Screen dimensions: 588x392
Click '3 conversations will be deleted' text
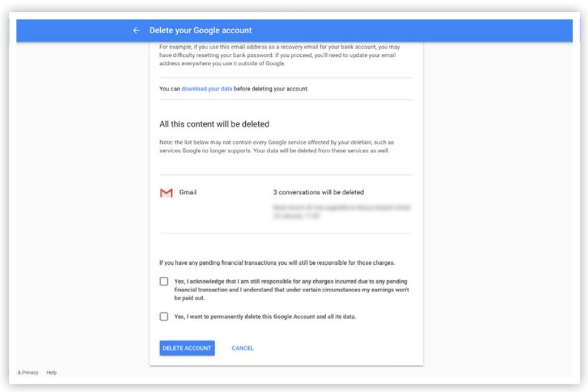(x=319, y=192)
